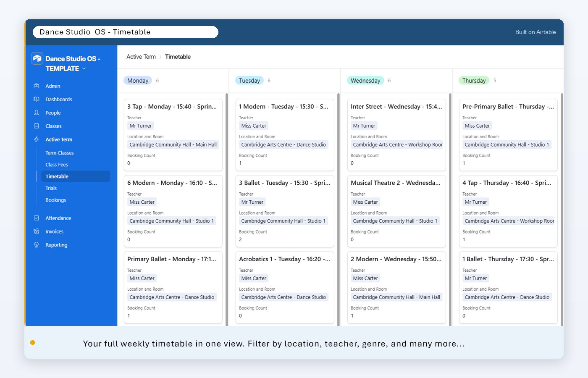Click the Tuesday column vertical scrollbar
Viewport: 588px width, 378px height.
pos(339,209)
